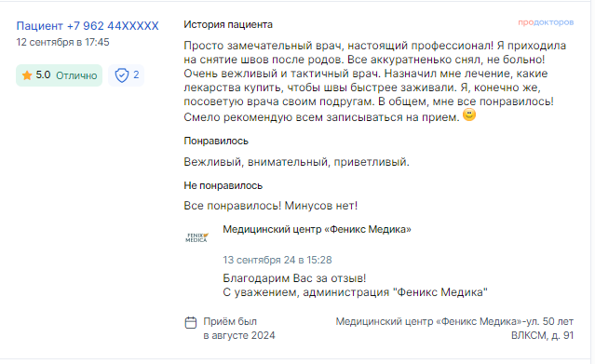Click the reply timestamp 13 сентября 24

(277, 260)
